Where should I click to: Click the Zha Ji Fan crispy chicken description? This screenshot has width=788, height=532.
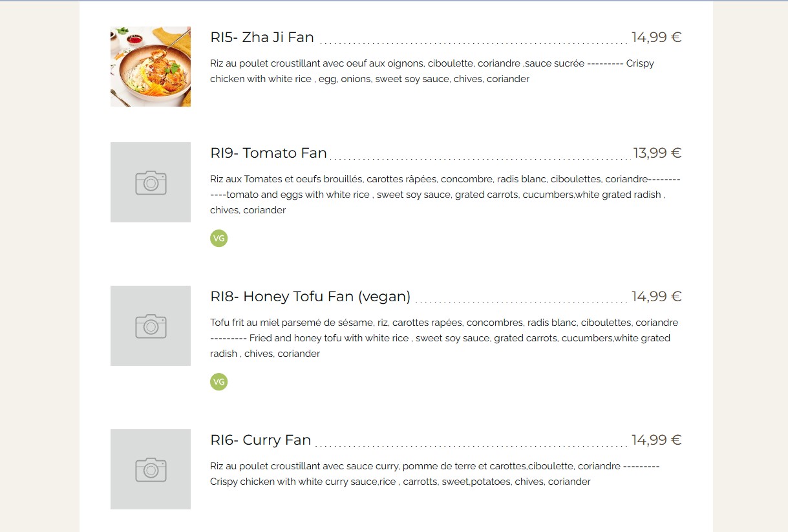tap(432, 71)
